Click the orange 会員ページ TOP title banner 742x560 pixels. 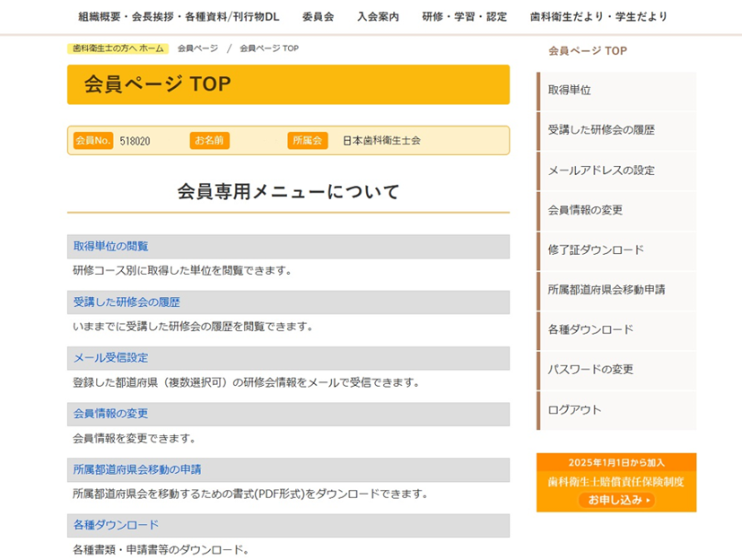point(288,84)
